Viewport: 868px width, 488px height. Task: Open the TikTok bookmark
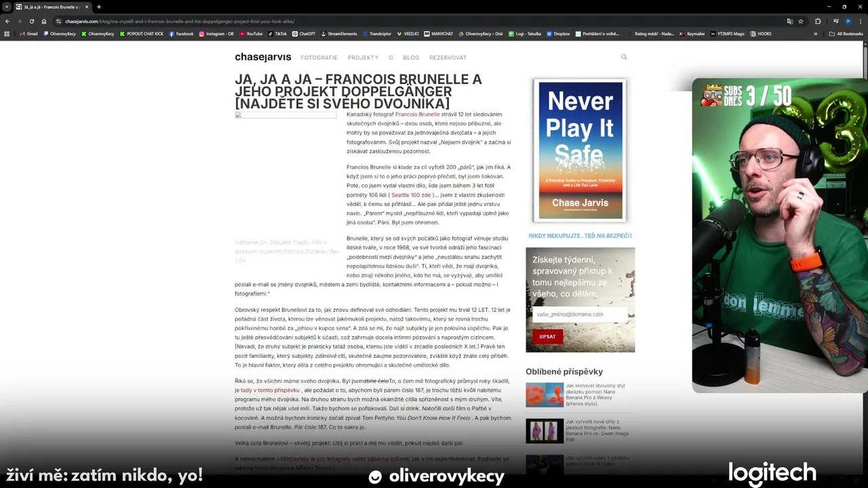tap(277, 33)
